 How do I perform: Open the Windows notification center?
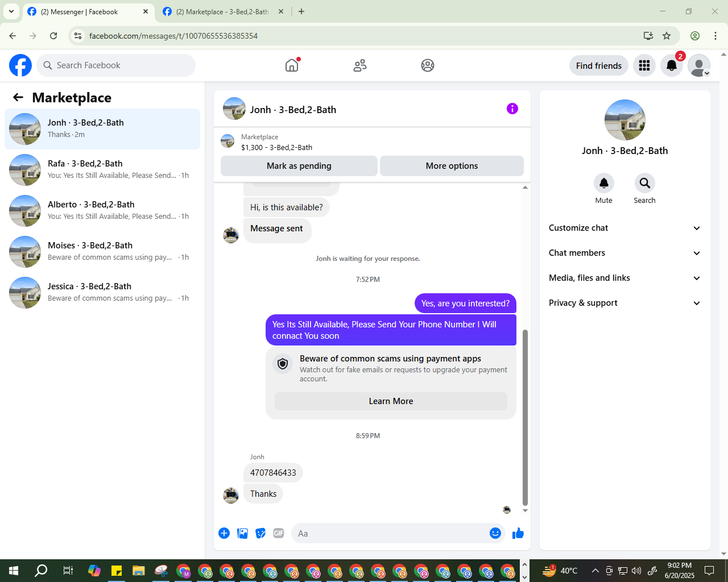click(x=709, y=571)
